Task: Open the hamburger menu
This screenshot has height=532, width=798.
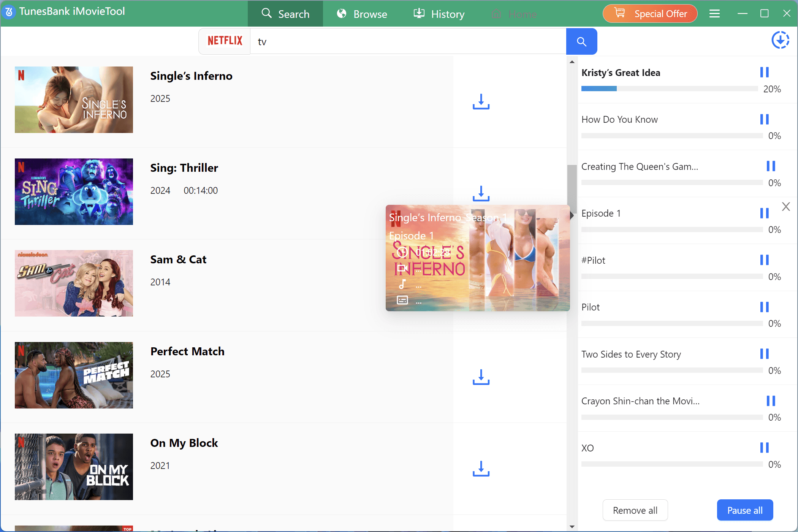Action: (714, 14)
